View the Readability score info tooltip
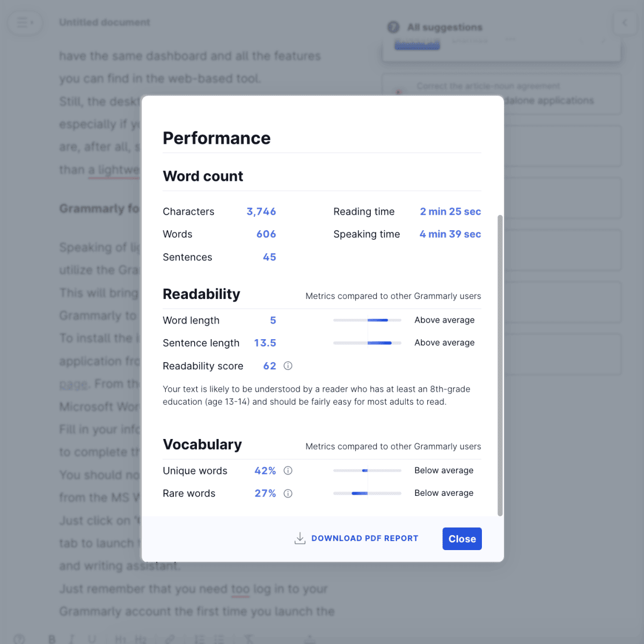This screenshot has height=644, width=644. pos(288,365)
